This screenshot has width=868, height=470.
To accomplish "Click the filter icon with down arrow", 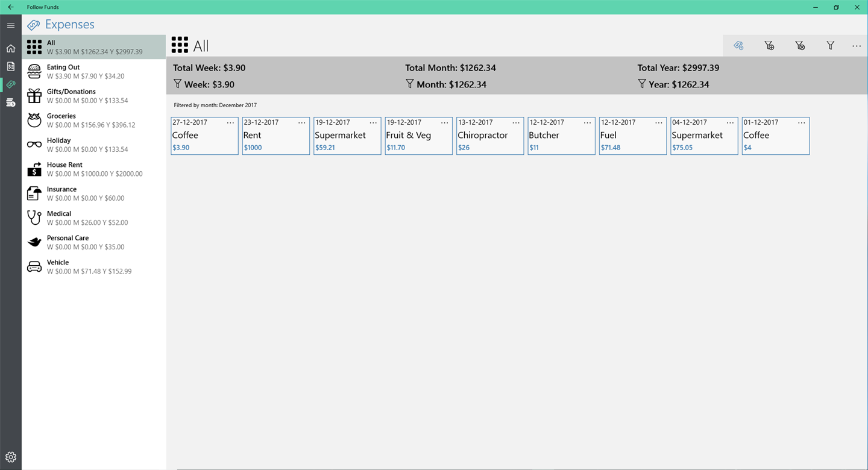I will click(x=769, y=46).
